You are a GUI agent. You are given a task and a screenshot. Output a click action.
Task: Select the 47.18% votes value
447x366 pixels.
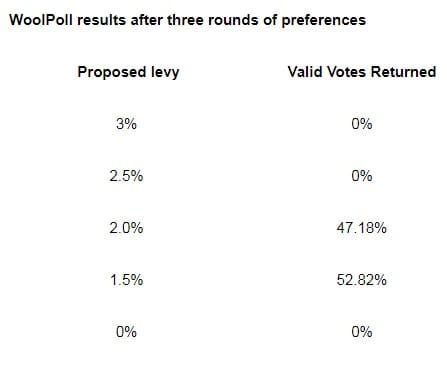tap(362, 228)
